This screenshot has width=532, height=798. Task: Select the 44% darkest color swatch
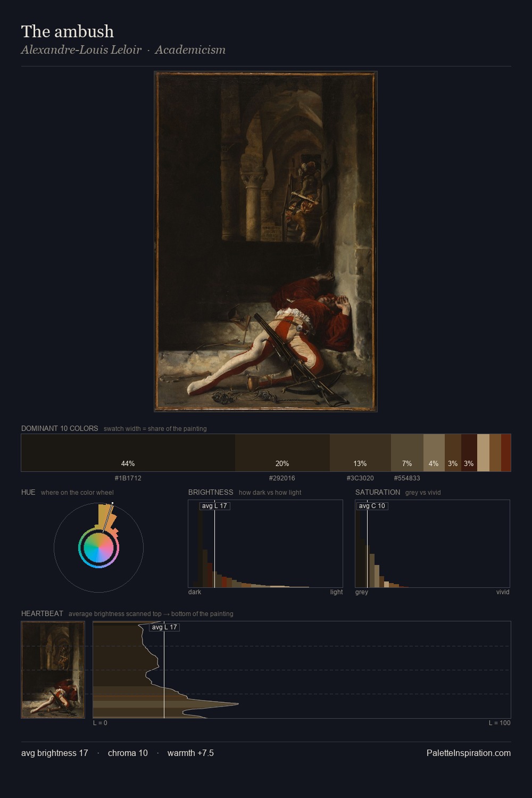point(128,453)
